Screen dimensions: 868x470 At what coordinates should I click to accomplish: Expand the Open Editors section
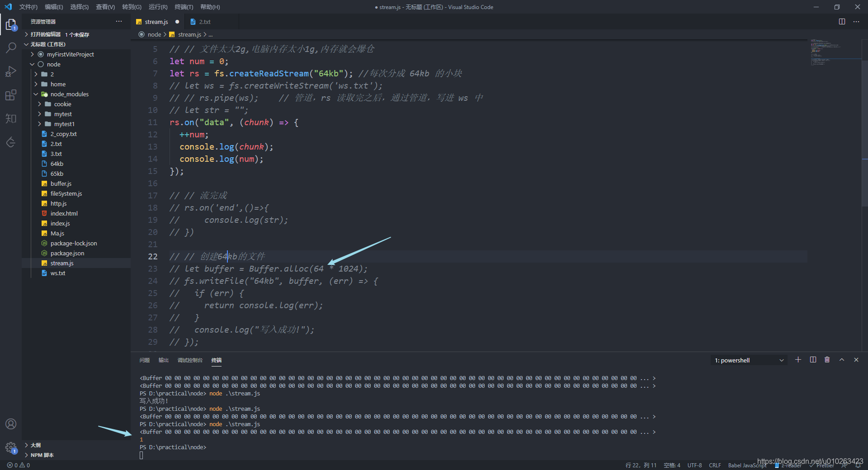click(76, 34)
